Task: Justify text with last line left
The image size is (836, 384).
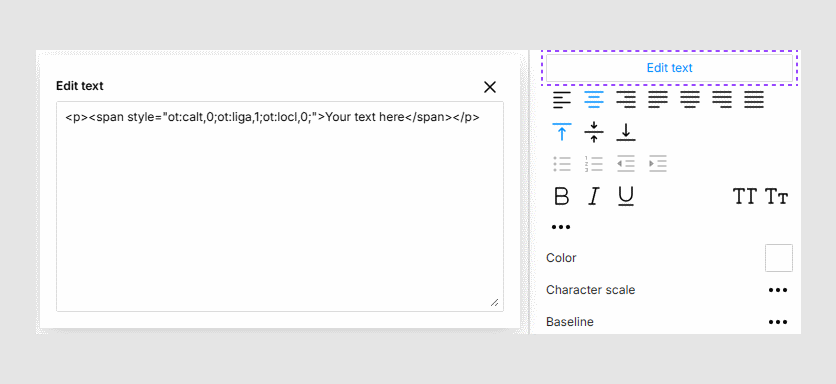Action: 658,100
